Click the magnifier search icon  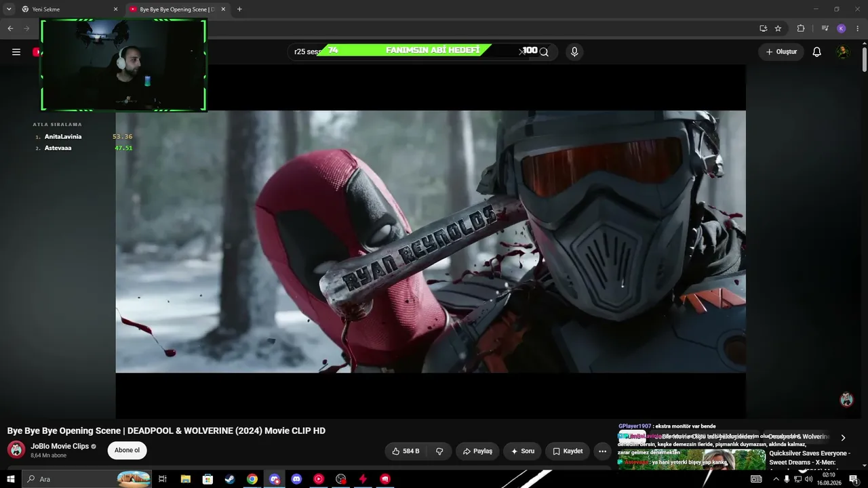coord(544,52)
